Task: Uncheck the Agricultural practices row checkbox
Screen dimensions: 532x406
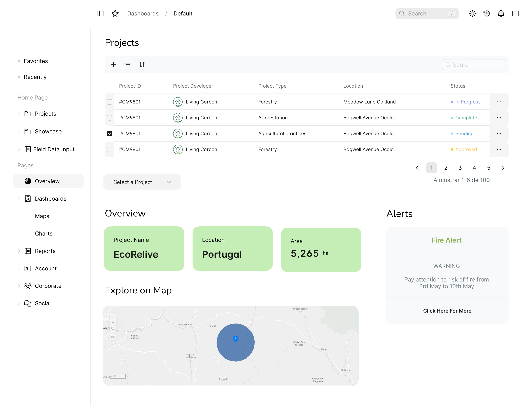Action: pos(110,134)
